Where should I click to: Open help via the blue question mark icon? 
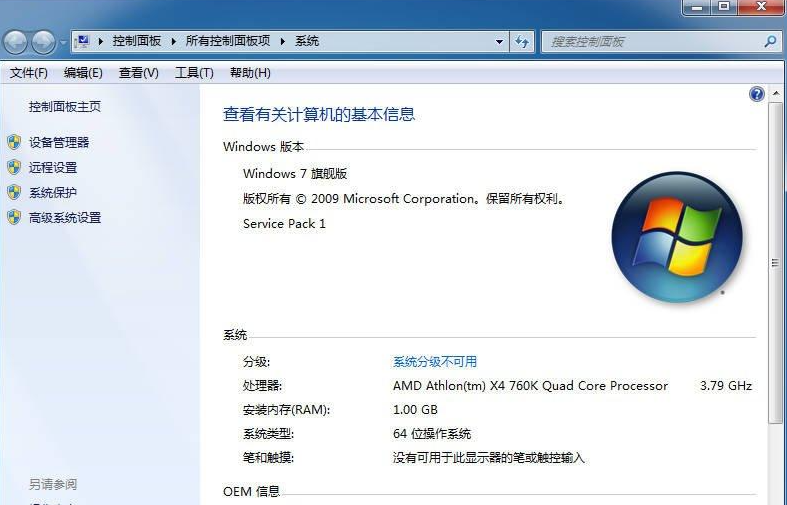[757, 94]
